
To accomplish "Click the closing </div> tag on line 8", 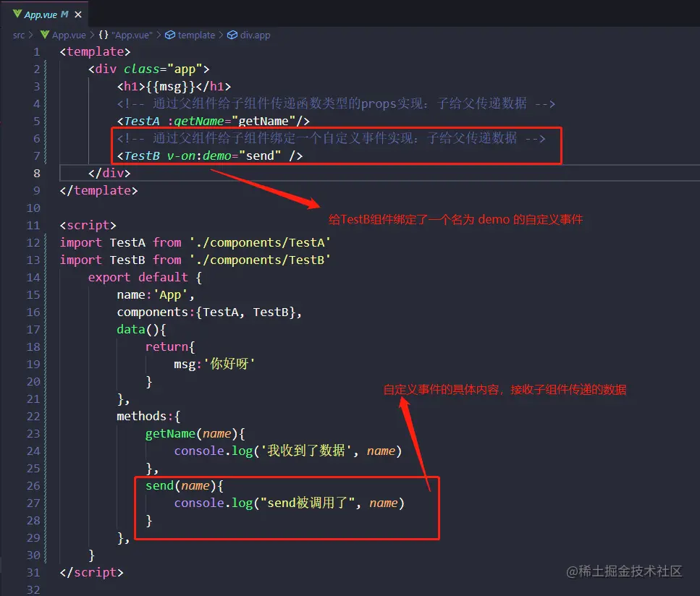I will (x=109, y=173).
